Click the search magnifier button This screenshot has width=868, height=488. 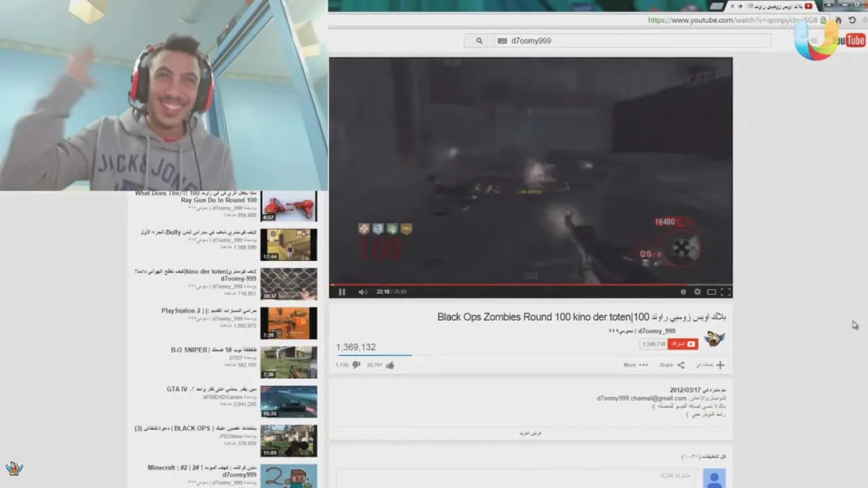(x=479, y=41)
